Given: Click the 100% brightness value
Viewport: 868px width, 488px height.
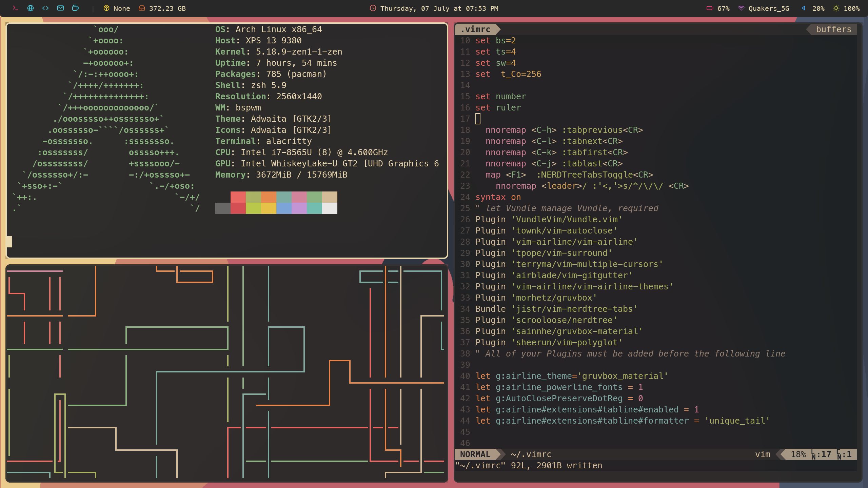Looking at the screenshot, I should [x=851, y=8].
